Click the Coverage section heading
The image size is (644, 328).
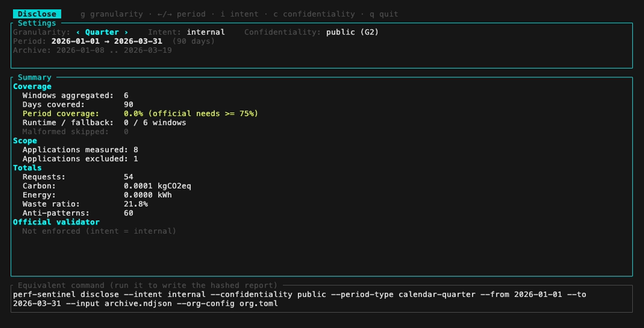point(32,86)
